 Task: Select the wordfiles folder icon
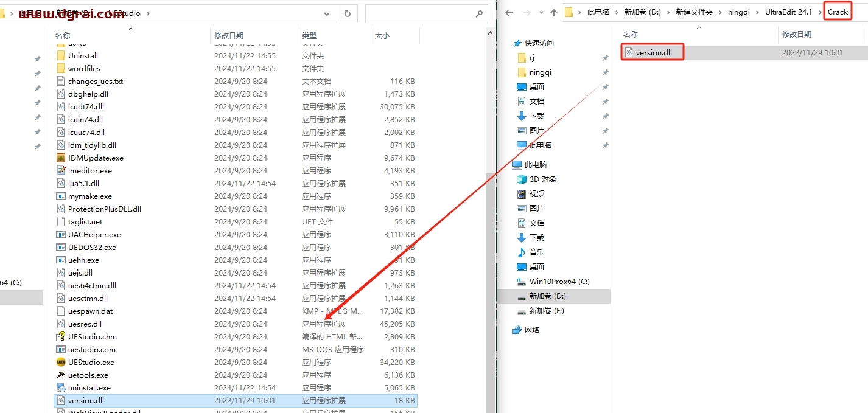tap(60, 68)
